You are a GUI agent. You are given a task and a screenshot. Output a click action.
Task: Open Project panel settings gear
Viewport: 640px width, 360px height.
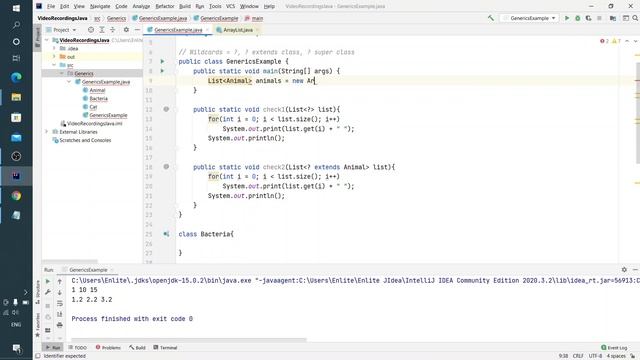pos(126,30)
